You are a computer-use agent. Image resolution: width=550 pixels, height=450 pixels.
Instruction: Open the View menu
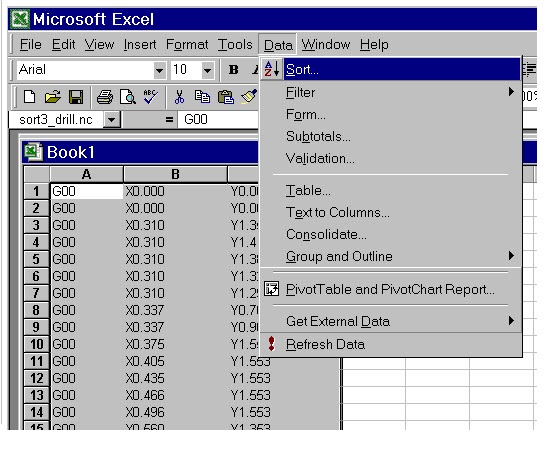click(x=100, y=45)
